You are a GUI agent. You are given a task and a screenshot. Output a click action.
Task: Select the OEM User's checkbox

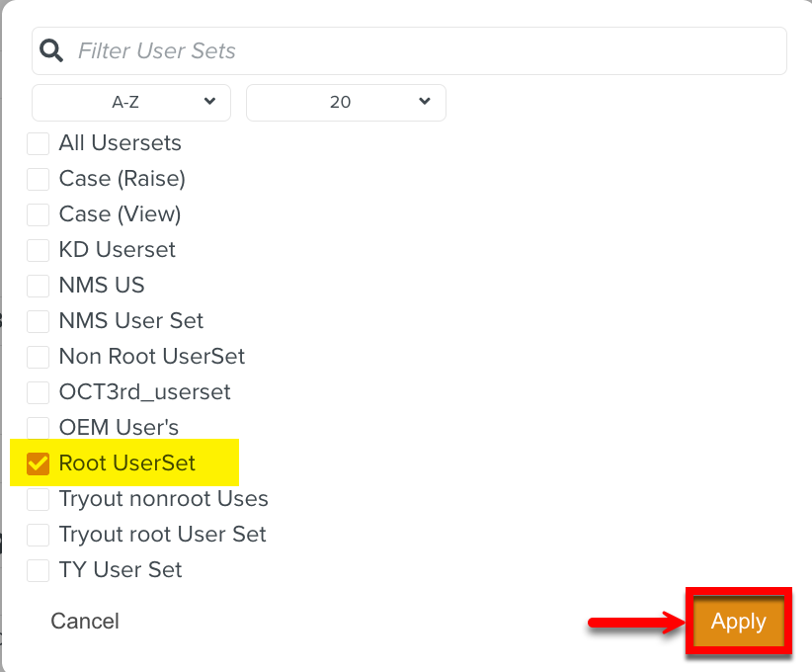click(x=39, y=428)
